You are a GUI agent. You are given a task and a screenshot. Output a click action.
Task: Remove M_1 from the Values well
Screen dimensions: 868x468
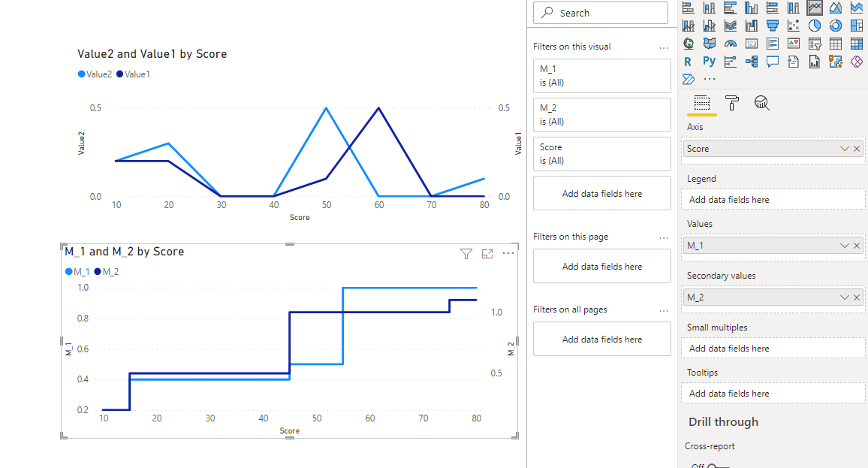[x=857, y=246]
